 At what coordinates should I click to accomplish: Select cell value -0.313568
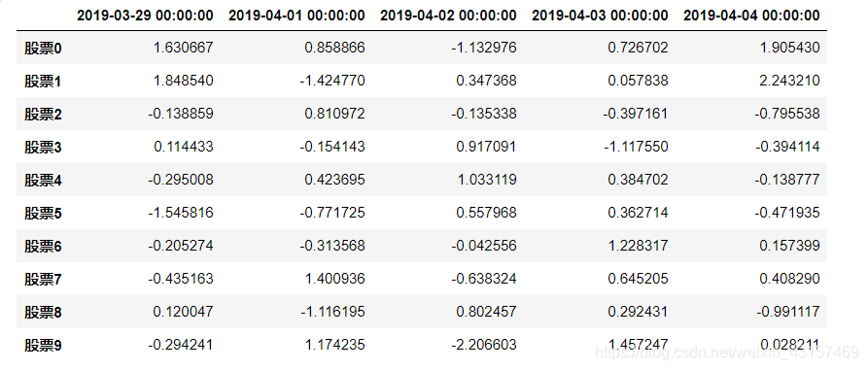pyautogui.click(x=332, y=246)
